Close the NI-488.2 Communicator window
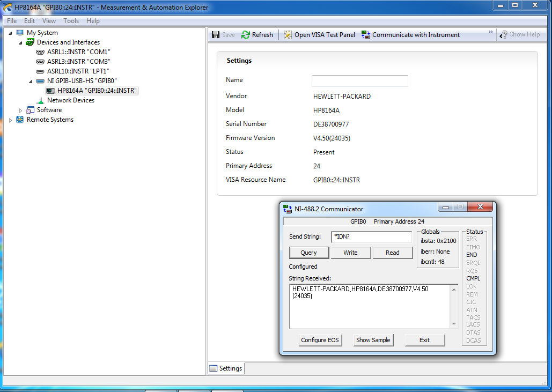The height and width of the screenshot is (392, 552). pos(480,206)
